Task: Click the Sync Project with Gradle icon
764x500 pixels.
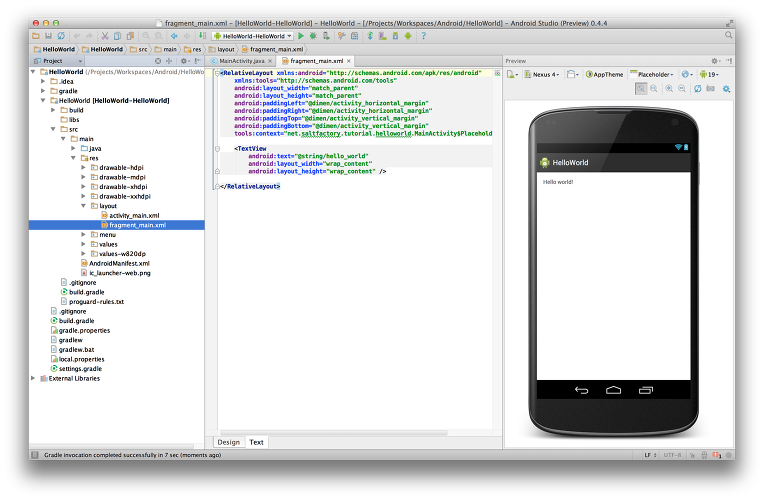Action: [x=370, y=36]
